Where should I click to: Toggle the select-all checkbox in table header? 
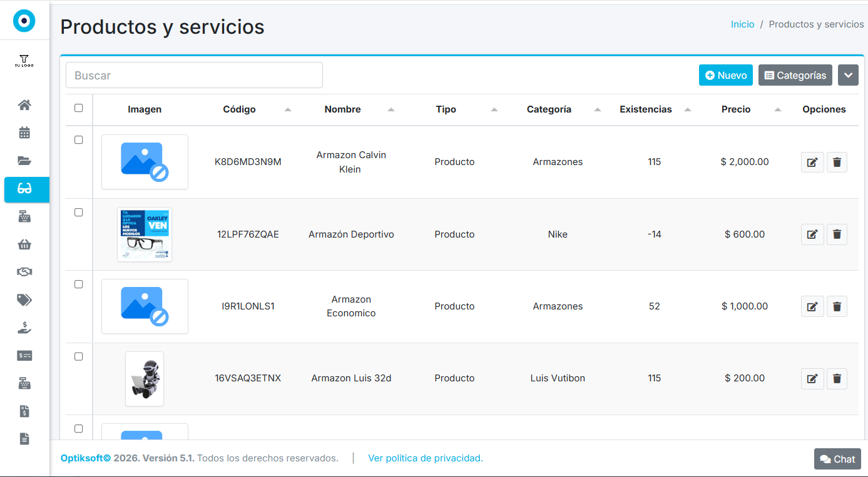(79, 108)
